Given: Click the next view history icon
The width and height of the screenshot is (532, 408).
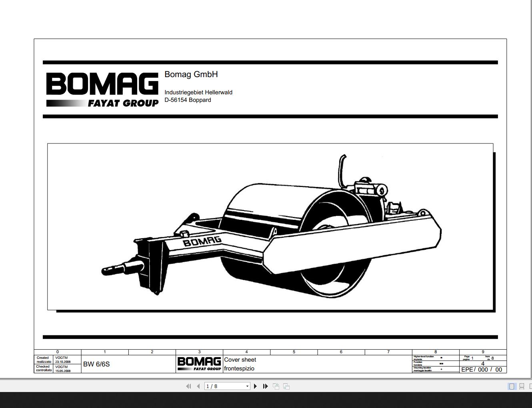Looking at the screenshot, I should 286,386.
